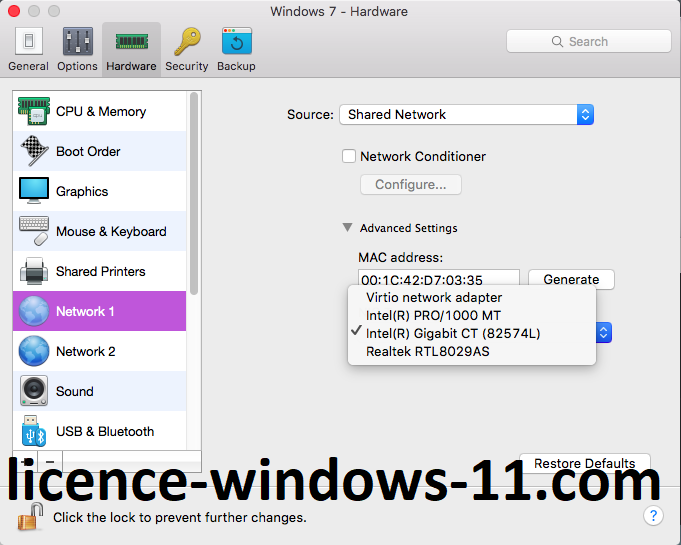Select the Sound speaker icon
Viewport: 681px width, 545px height.
pyautogui.click(x=34, y=391)
